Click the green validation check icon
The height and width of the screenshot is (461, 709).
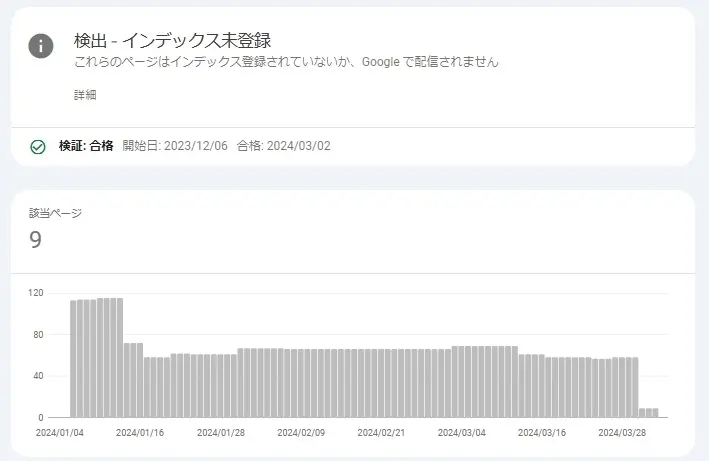38,147
